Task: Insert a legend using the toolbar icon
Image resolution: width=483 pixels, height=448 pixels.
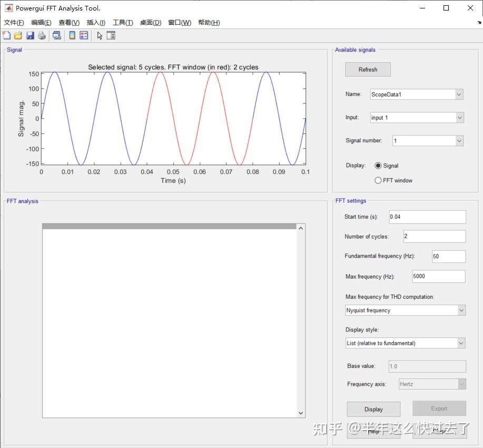Action: pyautogui.click(x=84, y=35)
